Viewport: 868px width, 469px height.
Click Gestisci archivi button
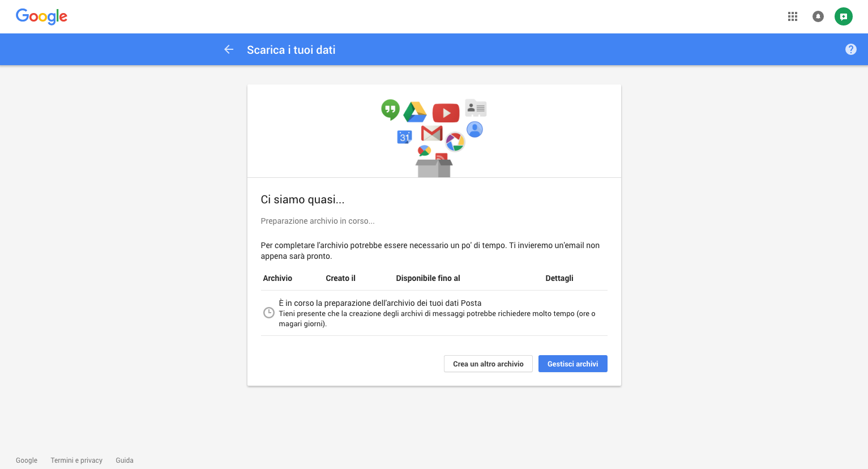(x=573, y=364)
